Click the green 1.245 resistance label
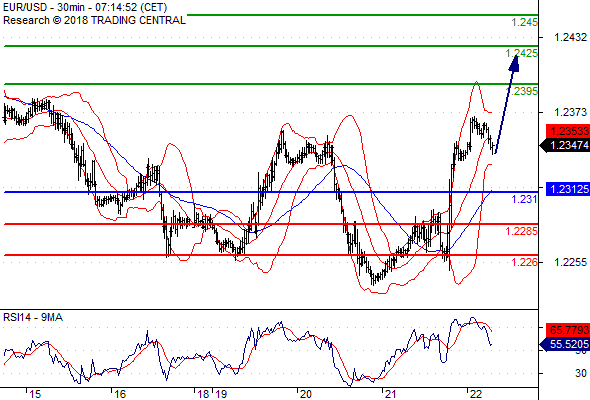590x400 pixels. click(525, 22)
